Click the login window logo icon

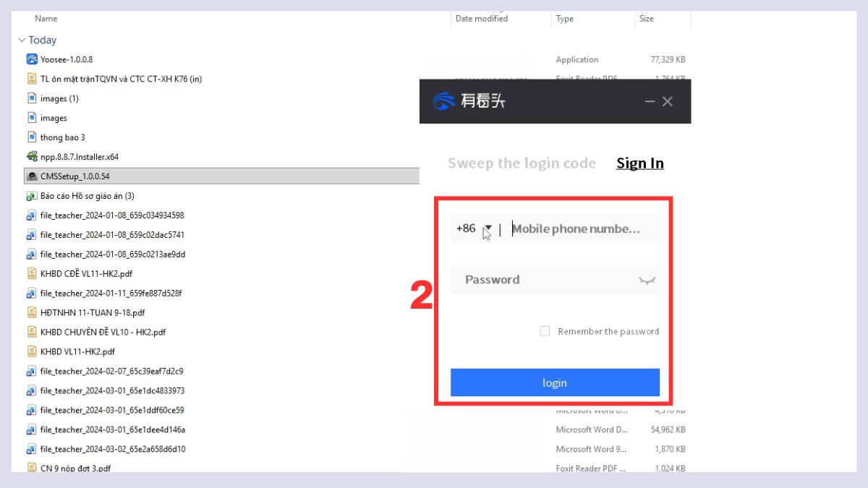tap(444, 101)
